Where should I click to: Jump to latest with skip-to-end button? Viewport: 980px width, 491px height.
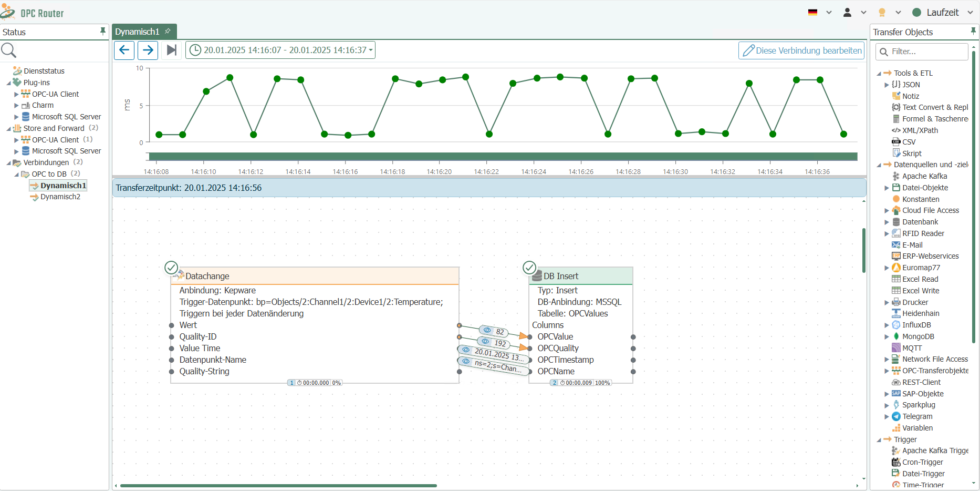[x=171, y=50]
